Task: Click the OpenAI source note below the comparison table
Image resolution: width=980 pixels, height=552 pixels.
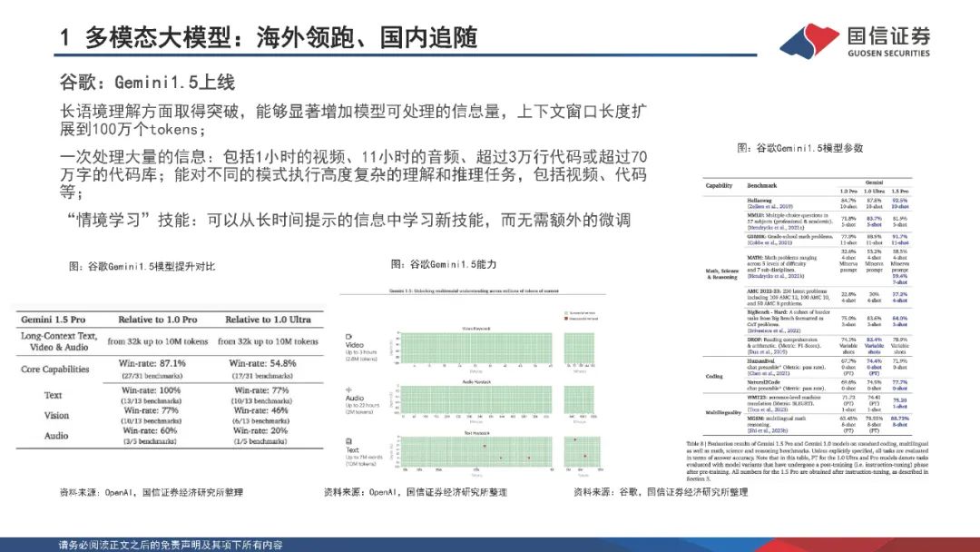Action: (x=152, y=493)
